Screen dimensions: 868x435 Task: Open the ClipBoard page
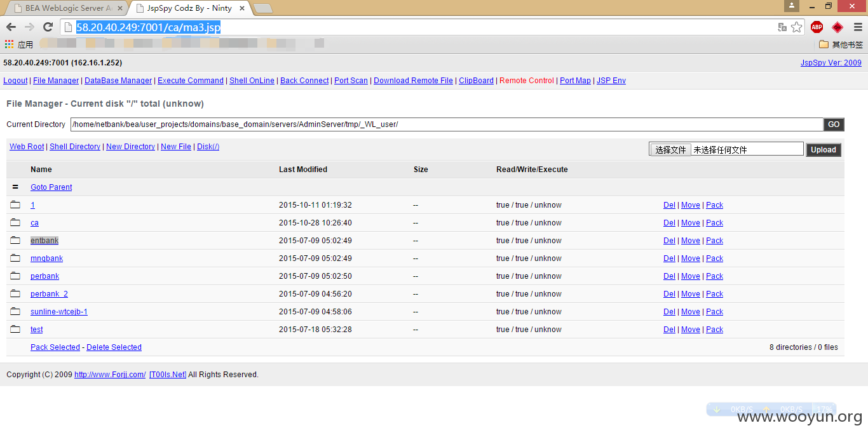click(476, 81)
